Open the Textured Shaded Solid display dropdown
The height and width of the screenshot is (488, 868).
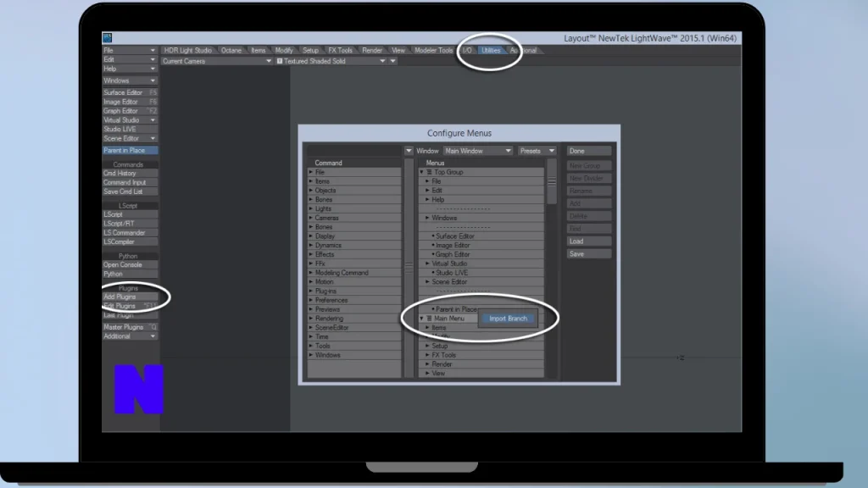point(331,61)
